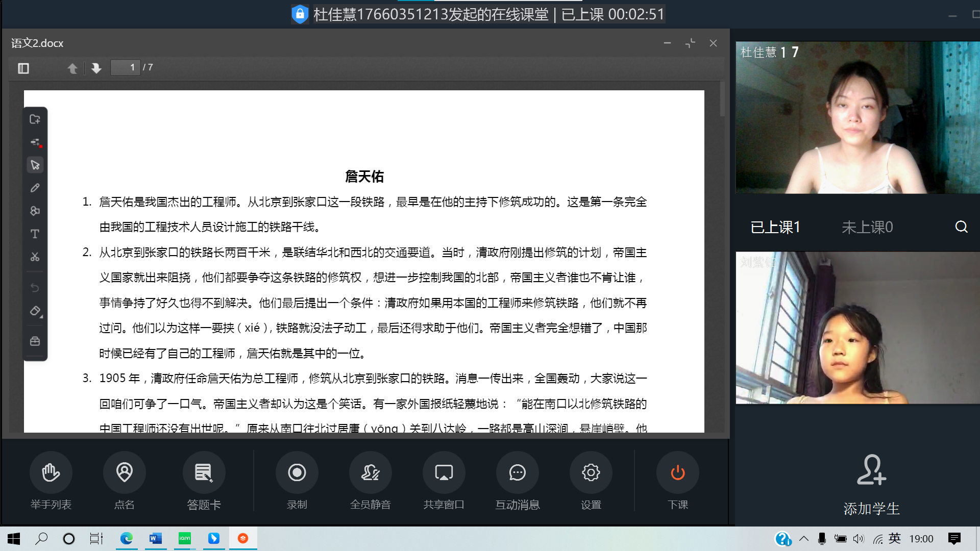Switch to 已上课1 tab
The width and height of the screenshot is (980, 551).
(x=775, y=227)
